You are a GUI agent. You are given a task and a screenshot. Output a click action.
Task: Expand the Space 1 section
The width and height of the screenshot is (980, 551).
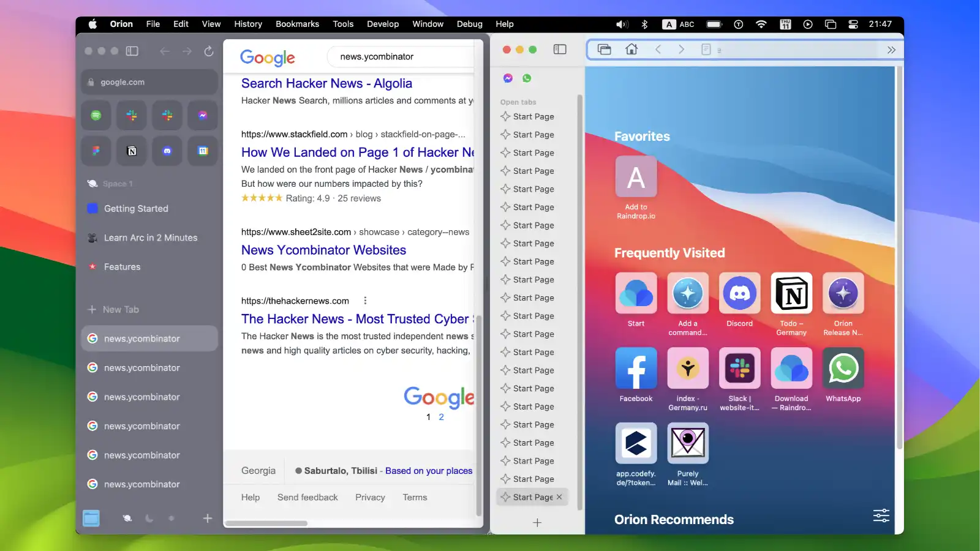pyautogui.click(x=117, y=183)
